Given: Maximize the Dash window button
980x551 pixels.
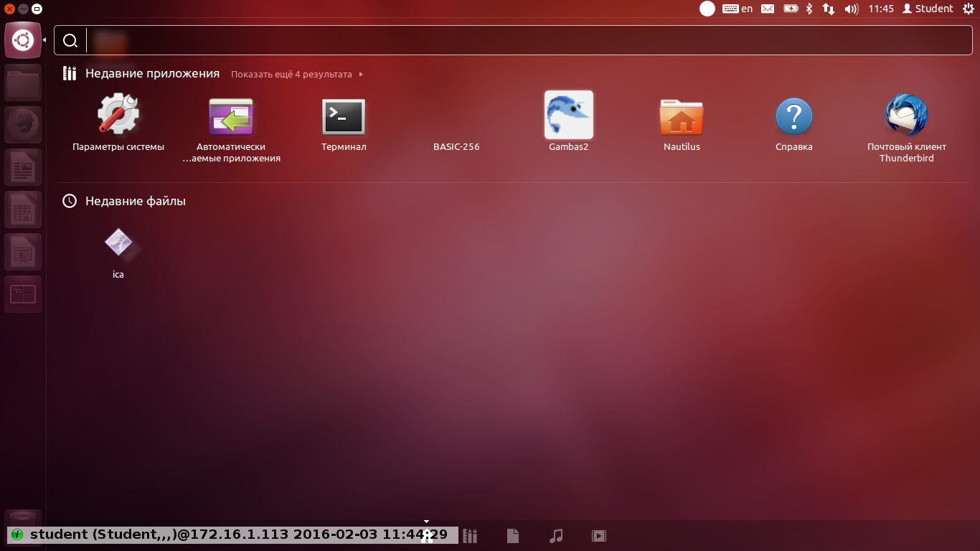Looking at the screenshot, I should click(37, 9).
